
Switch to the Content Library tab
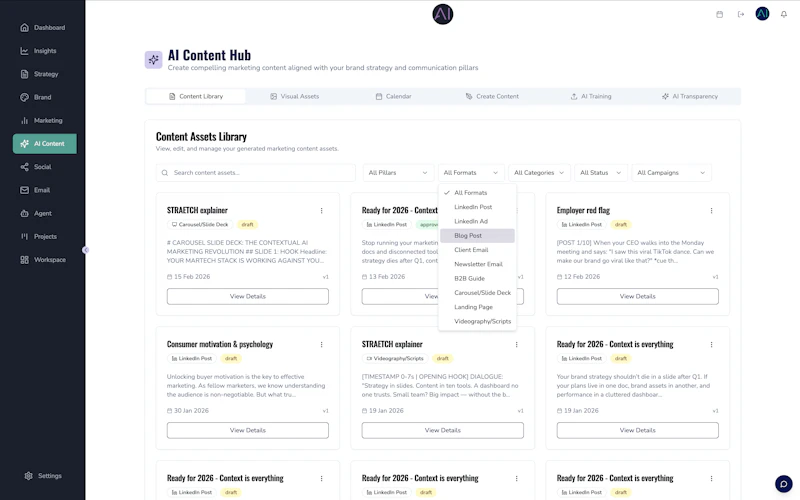coord(196,96)
